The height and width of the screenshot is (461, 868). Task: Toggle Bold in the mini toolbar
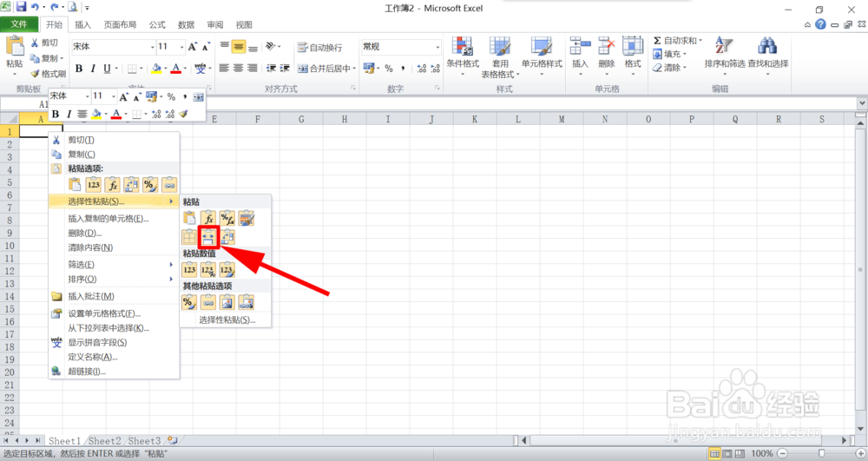56,114
